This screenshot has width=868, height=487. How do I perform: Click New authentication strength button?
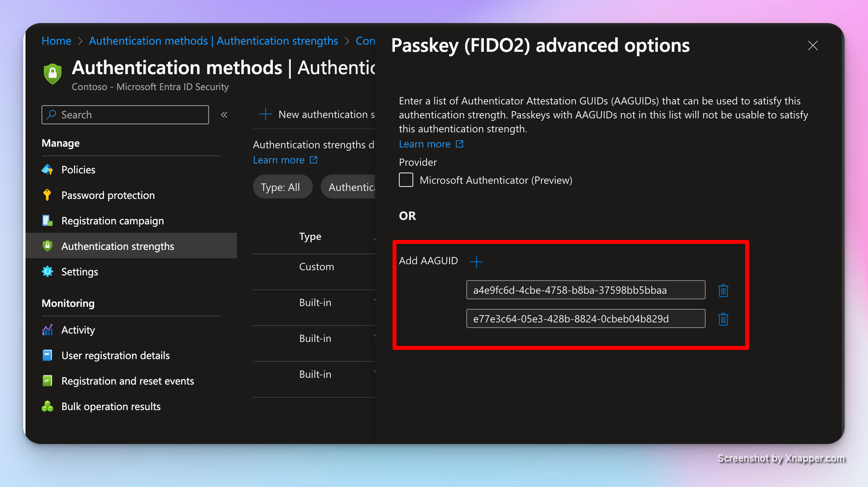[x=317, y=115]
